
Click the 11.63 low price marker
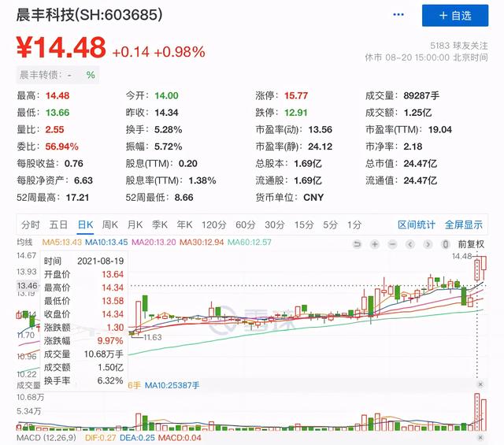tap(152, 337)
